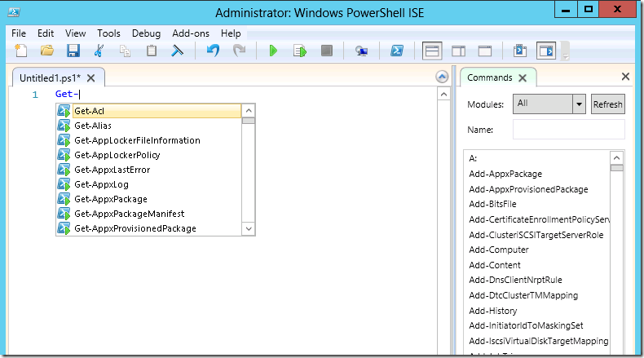The image size is (644, 358).
Task: Choose Get-Alias from the completion list
Action: point(93,126)
